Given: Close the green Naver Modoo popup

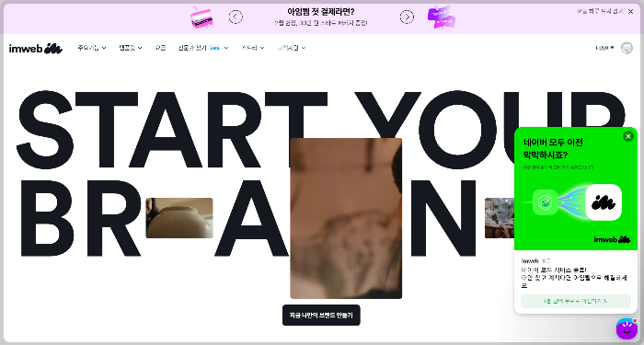Looking at the screenshot, I should (x=628, y=136).
